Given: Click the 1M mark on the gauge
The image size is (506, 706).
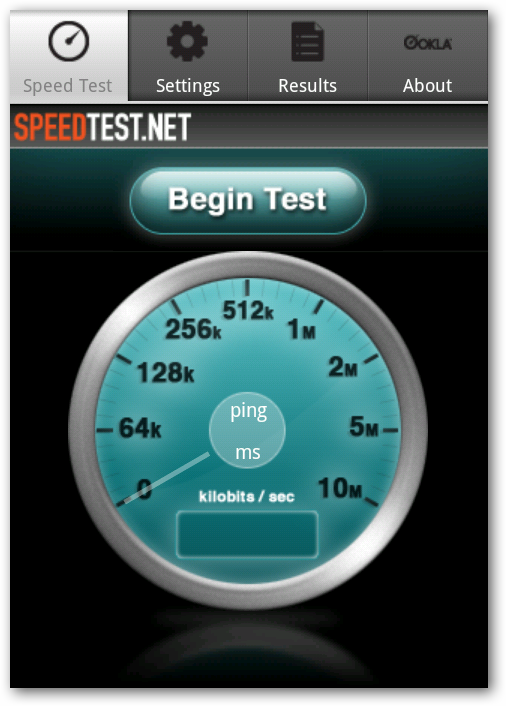Looking at the screenshot, I should 302,328.
